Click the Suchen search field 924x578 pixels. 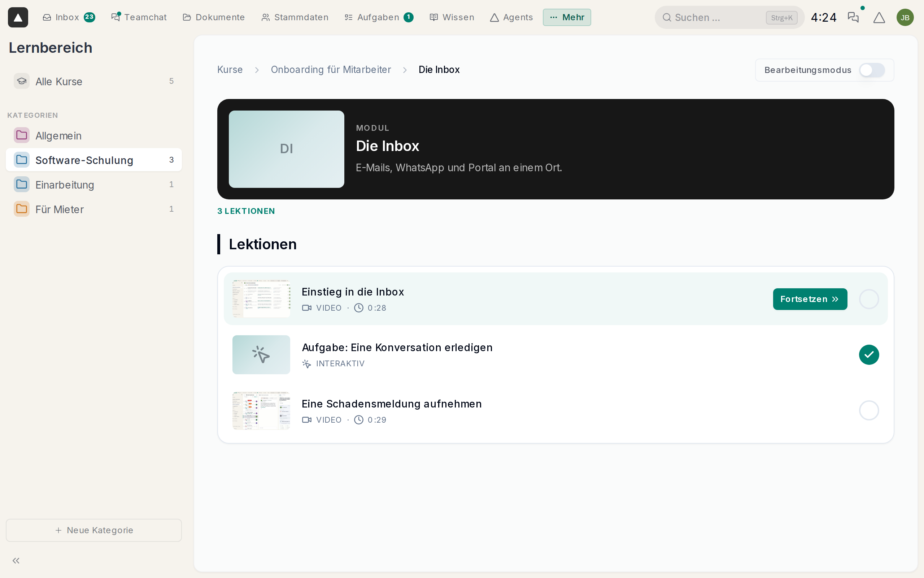pyautogui.click(x=729, y=17)
